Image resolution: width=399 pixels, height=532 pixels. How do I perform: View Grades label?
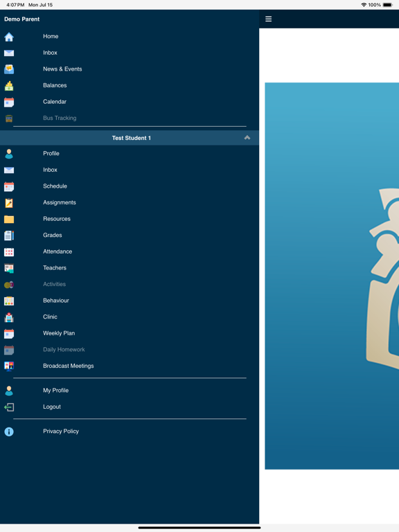(x=53, y=235)
